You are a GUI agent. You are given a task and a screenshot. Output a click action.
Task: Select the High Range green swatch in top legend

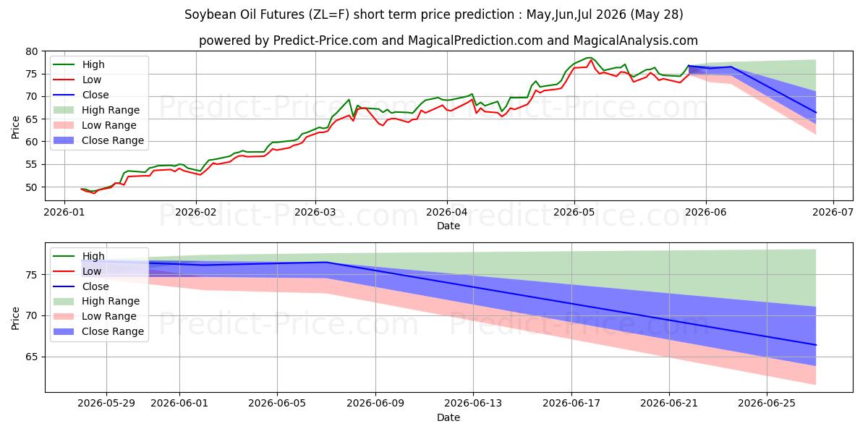(65, 111)
